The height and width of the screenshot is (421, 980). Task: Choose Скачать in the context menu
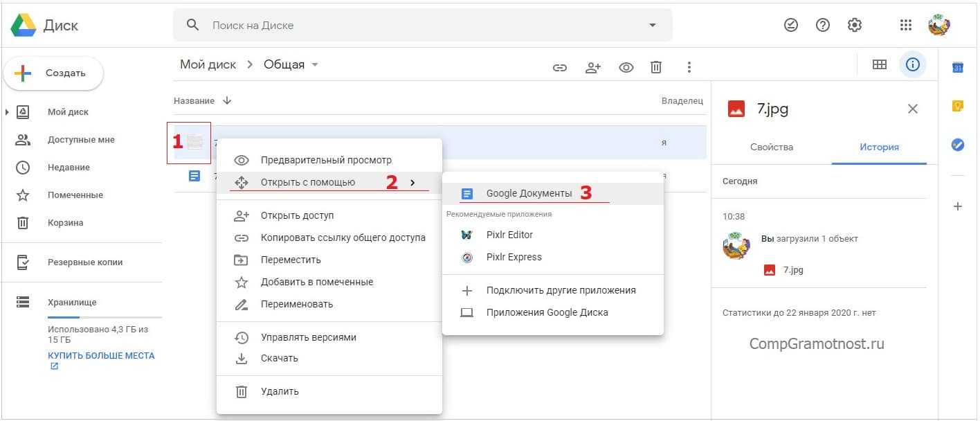[279, 358]
